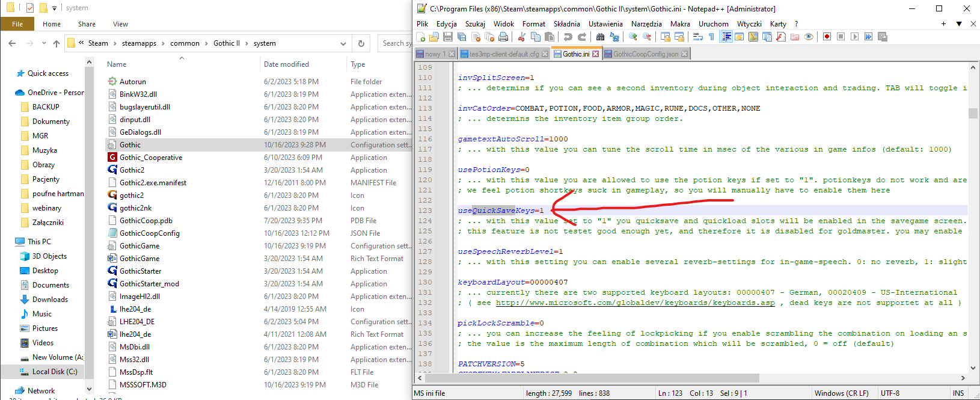Click Up one level arrow in Explorer
This screenshot has height=400, width=980.
click(57, 43)
